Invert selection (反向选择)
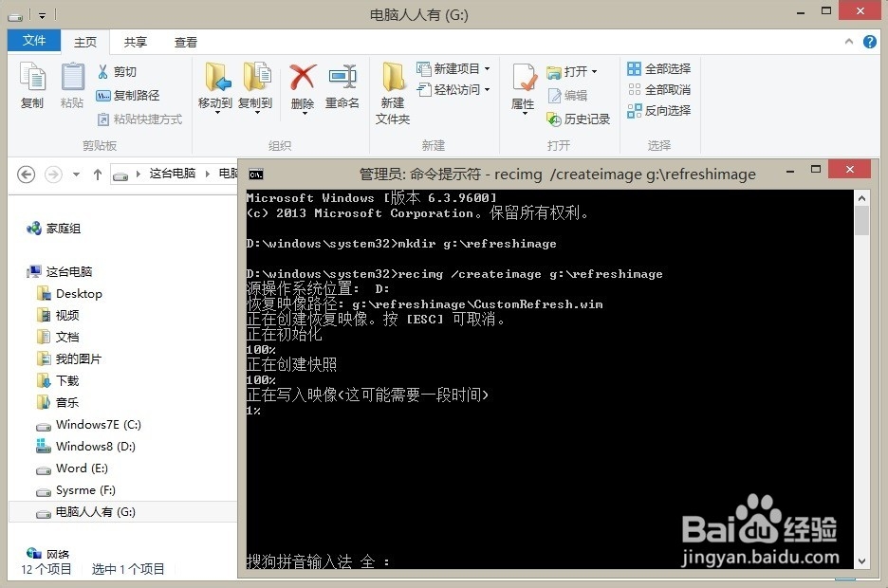888x588 pixels. [659, 110]
